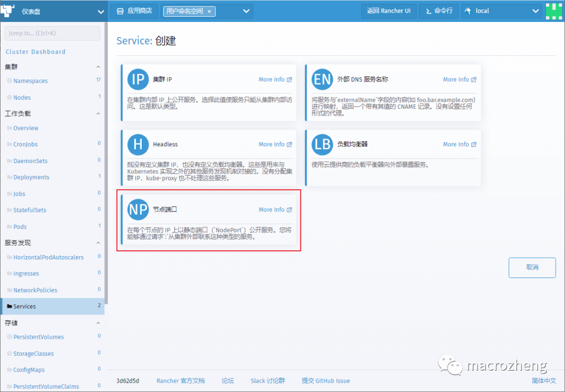
Task: Change language via 简体中文 selector
Action: coord(544,381)
